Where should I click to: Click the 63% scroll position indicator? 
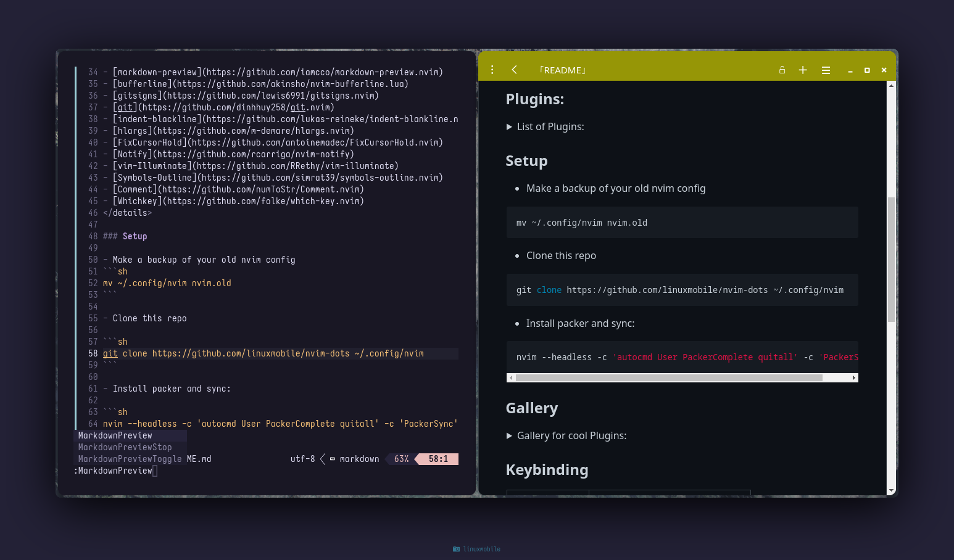[x=401, y=459]
